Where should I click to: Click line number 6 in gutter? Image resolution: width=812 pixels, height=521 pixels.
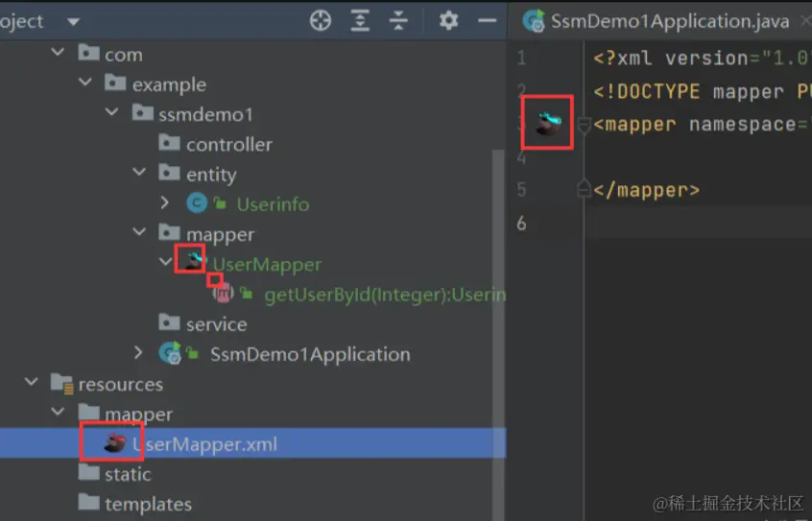coord(521,224)
